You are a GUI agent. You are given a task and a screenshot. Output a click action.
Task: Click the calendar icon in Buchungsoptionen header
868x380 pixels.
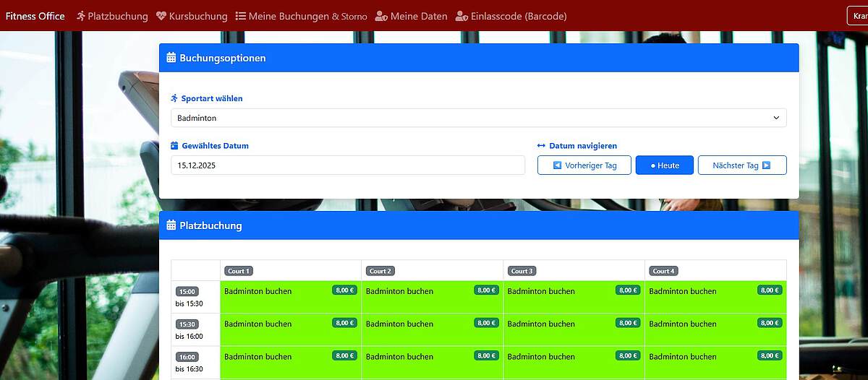point(171,58)
